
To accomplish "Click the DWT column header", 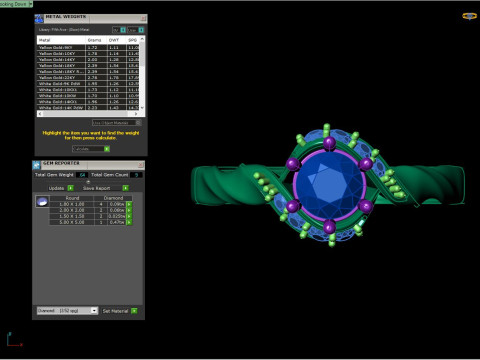I will 117,40.
